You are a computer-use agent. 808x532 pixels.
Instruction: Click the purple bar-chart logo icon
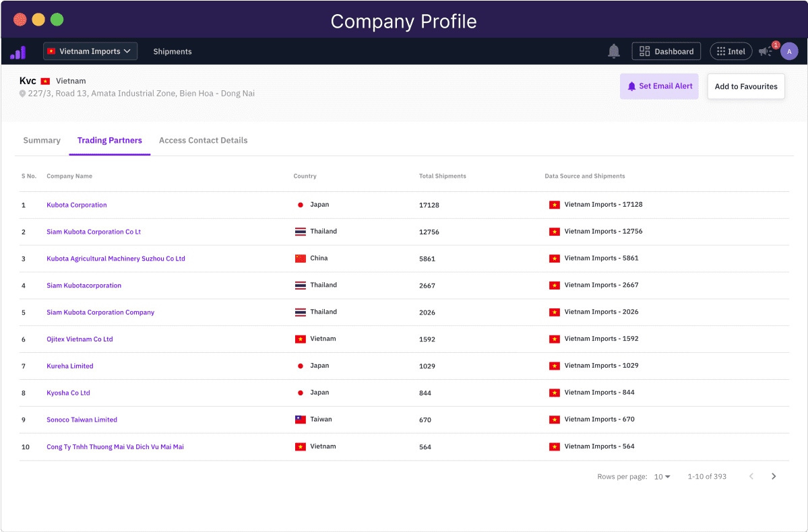pos(18,52)
